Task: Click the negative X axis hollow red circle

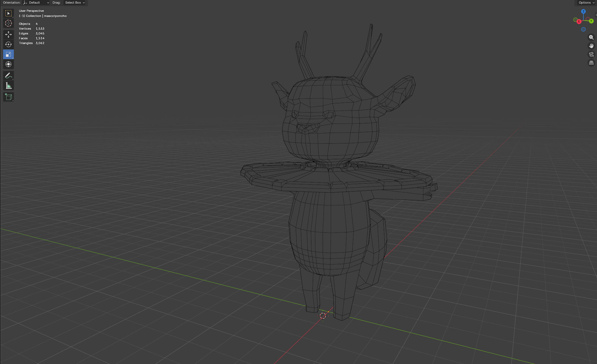Action: (587, 19)
